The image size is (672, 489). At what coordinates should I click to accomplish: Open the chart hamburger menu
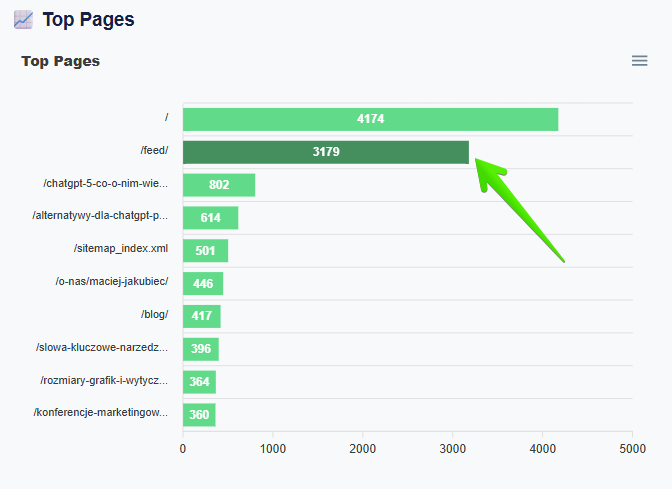pos(639,61)
